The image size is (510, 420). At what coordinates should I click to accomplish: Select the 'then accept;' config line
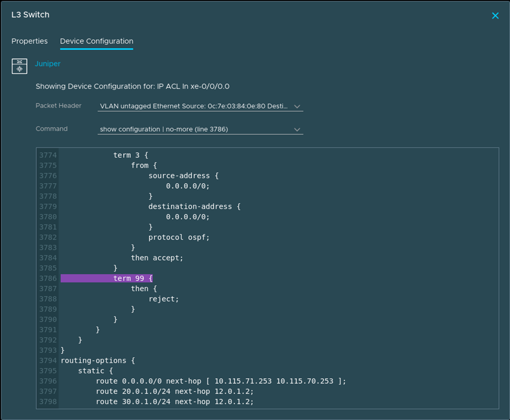coord(157,258)
